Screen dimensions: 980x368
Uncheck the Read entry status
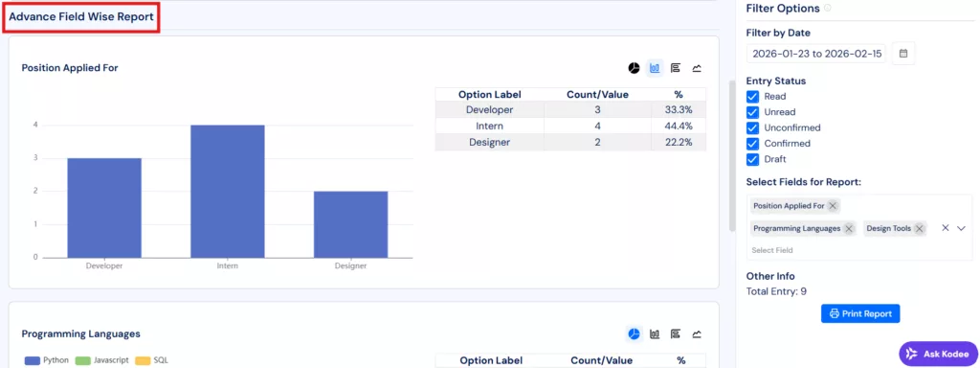(x=752, y=97)
